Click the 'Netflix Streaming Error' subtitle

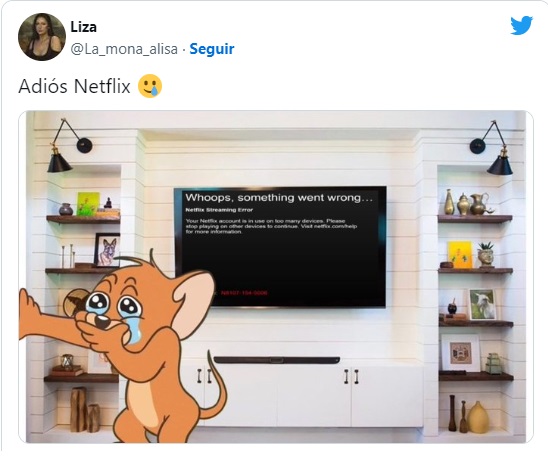(x=219, y=210)
